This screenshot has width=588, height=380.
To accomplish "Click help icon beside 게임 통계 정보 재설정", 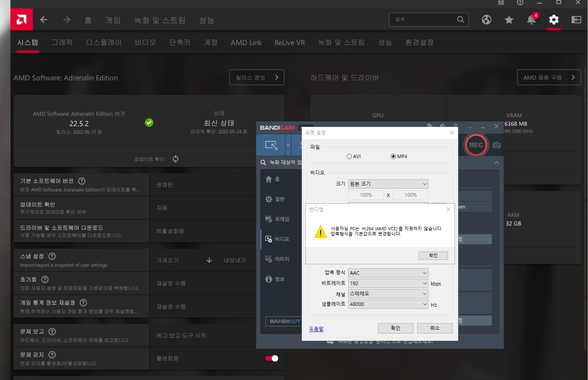I will coord(83,303).
